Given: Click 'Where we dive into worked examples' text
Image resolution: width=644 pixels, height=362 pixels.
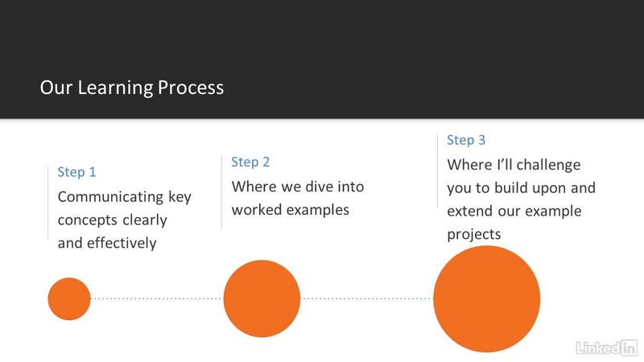Looking at the screenshot, I should [x=298, y=198].
